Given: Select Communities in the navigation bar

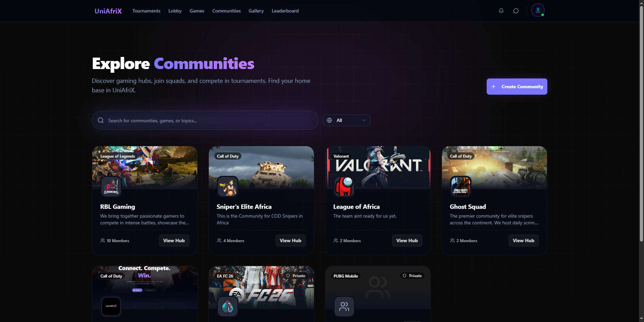Looking at the screenshot, I should pyautogui.click(x=226, y=11).
